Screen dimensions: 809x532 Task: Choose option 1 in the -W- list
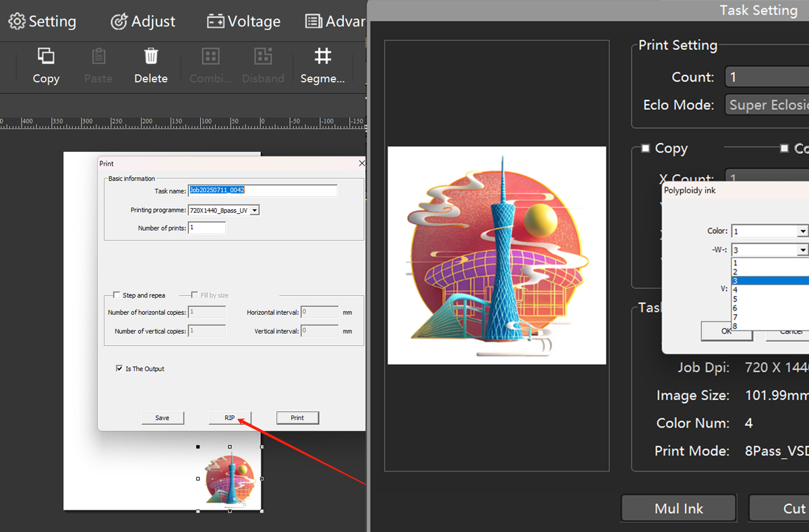pyautogui.click(x=770, y=263)
